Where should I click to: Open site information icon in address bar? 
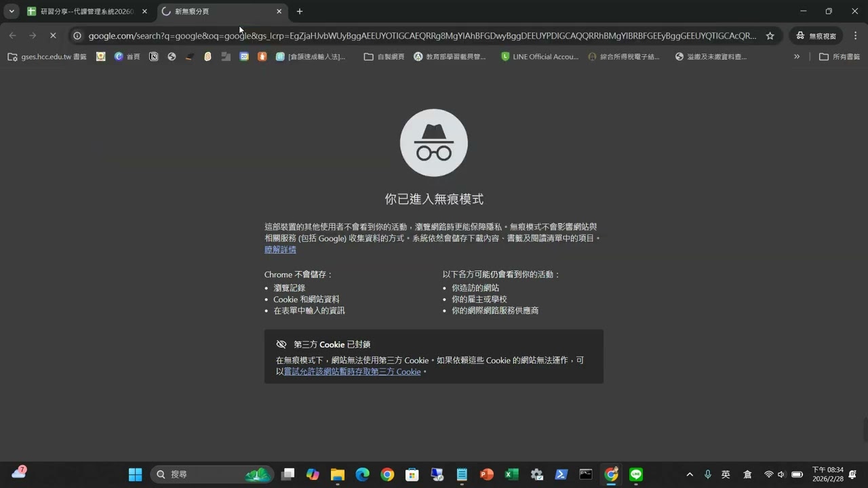[77, 36]
